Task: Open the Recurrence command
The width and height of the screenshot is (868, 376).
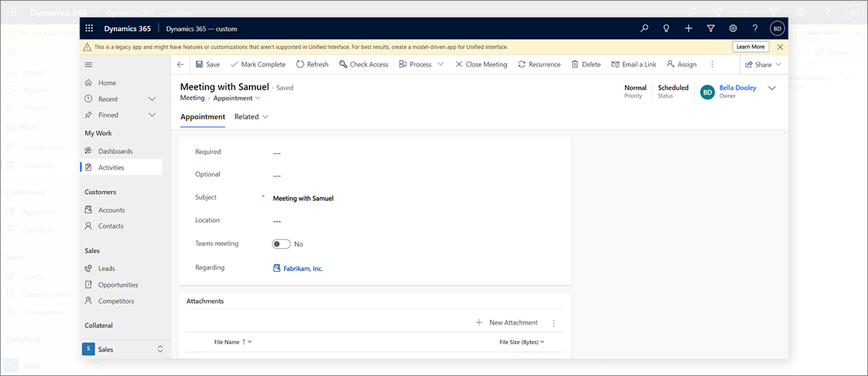Action: pyautogui.click(x=539, y=64)
